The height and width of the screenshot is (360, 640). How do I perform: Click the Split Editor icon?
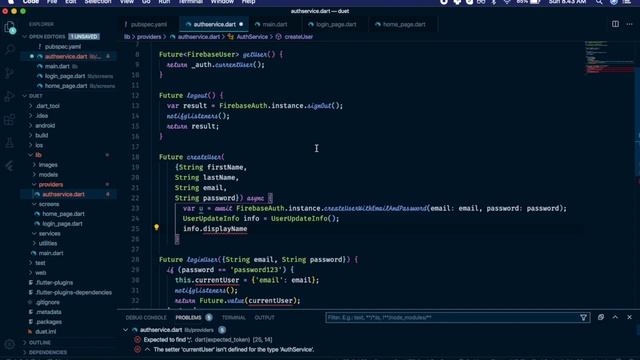615,24
